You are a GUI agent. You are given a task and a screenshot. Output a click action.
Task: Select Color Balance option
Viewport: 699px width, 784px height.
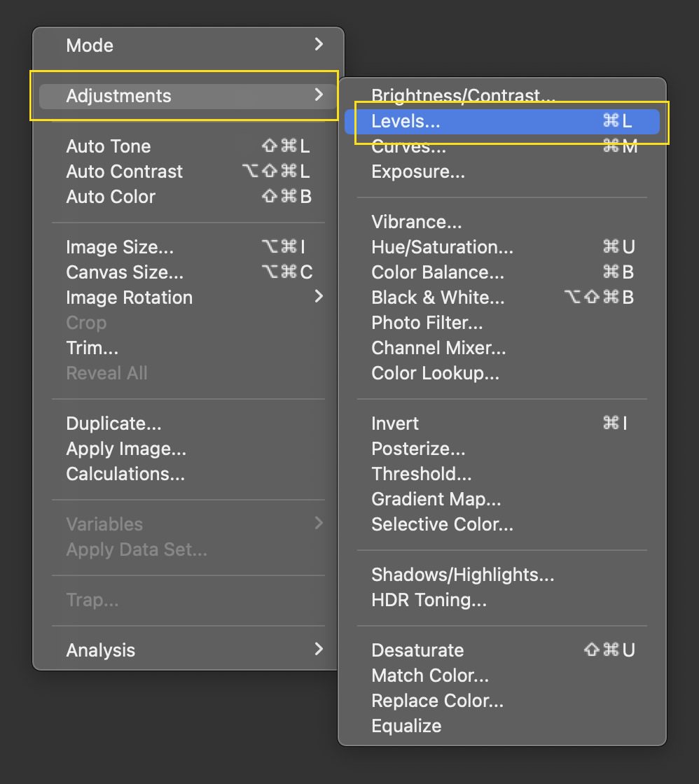tap(437, 272)
